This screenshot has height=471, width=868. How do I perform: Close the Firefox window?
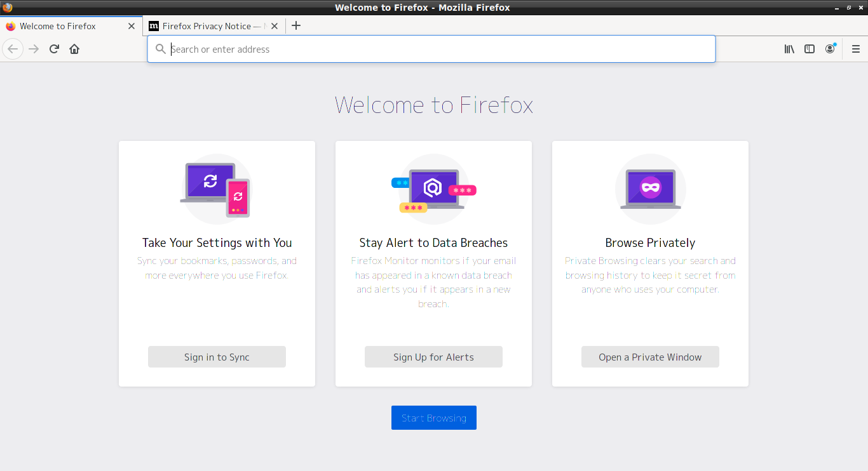[x=860, y=8]
